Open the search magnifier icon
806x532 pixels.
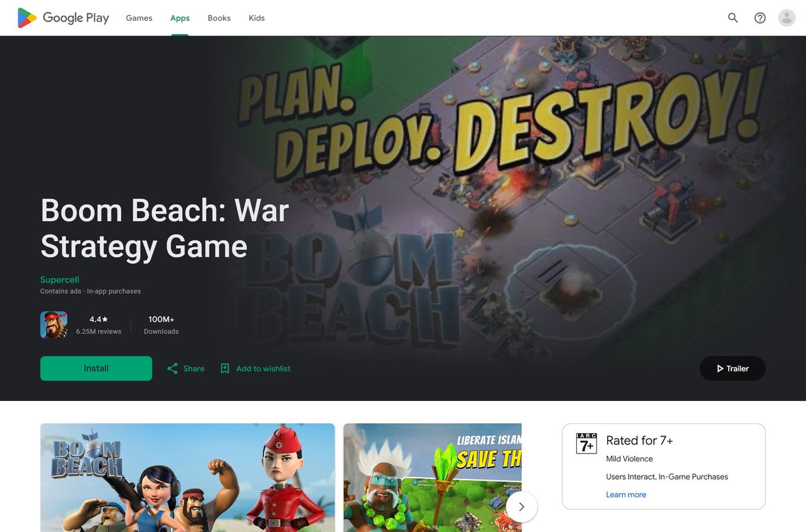click(733, 18)
